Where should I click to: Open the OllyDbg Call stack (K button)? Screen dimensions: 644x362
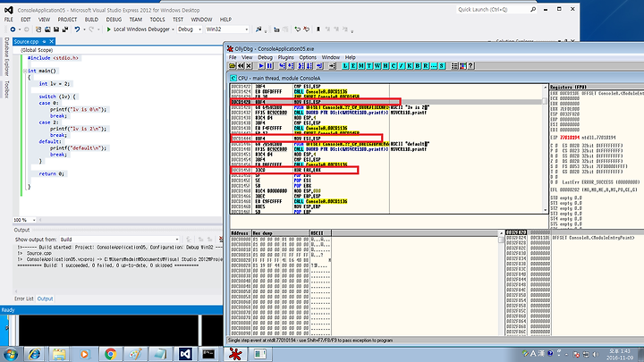(410, 65)
